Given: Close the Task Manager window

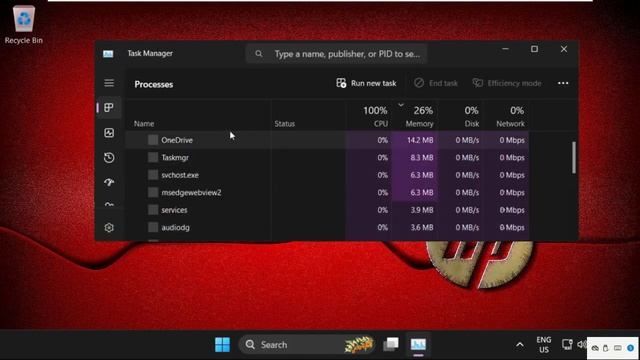Looking at the screenshot, I should click(x=564, y=49).
